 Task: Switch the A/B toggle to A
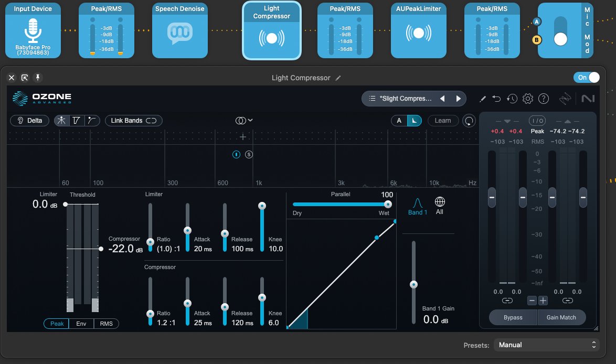tap(399, 121)
